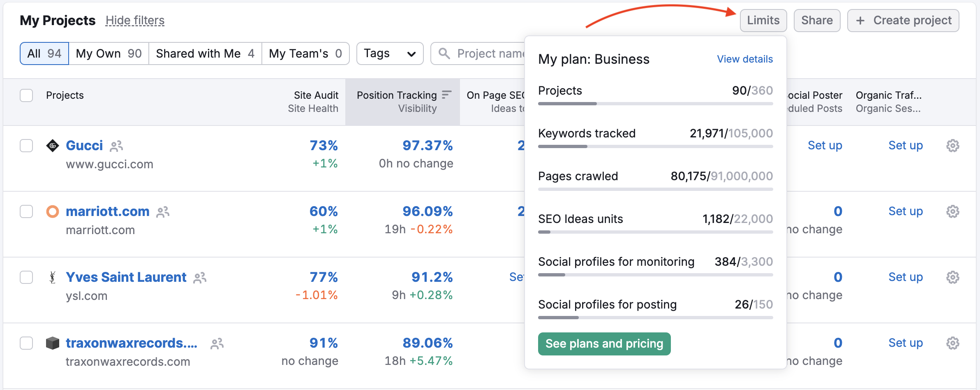Screen dimensions: 980x390
Task: Tick the marriott.com project checkbox
Action: pyautogui.click(x=26, y=211)
